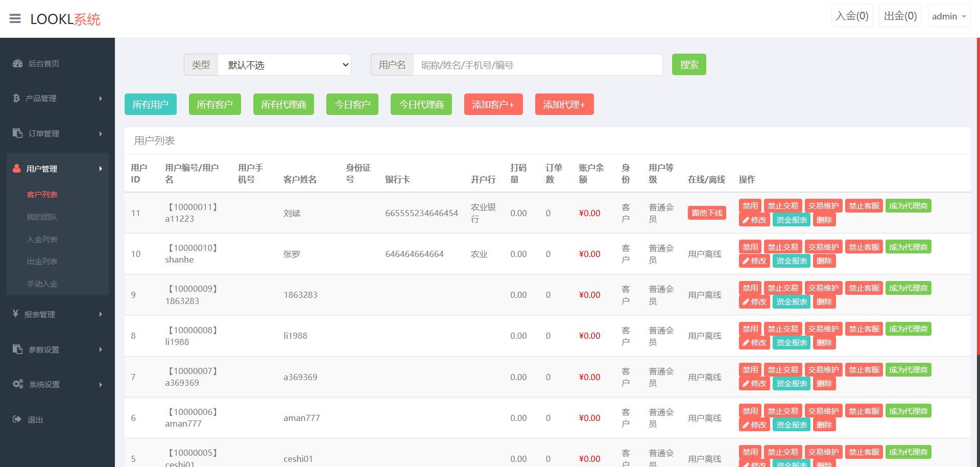The width and height of the screenshot is (980, 467).
Task: Click the user icon for 用户管理
Action: pos(17,169)
